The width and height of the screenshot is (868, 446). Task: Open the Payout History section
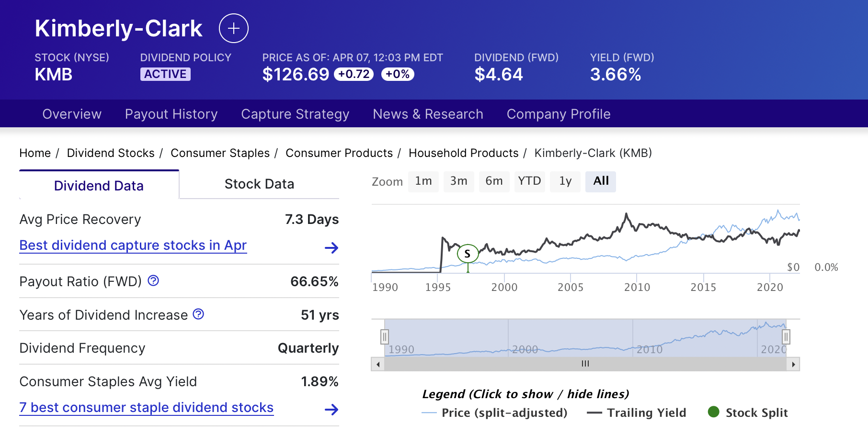click(171, 114)
